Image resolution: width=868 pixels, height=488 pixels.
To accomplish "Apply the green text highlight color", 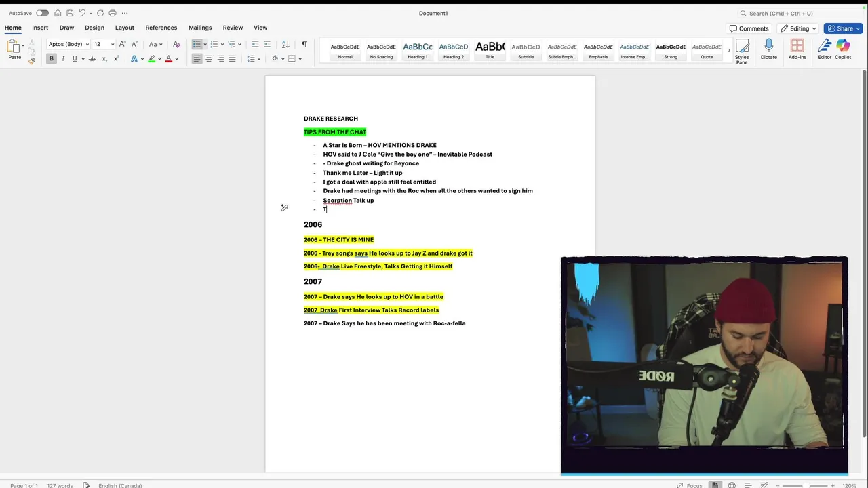I will (x=151, y=59).
